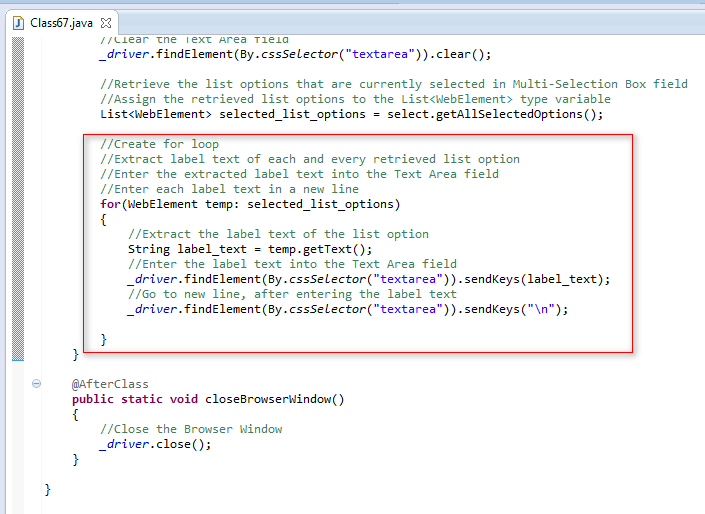This screenshot has width=705, height=514.
Task: Click the //Enter the label text into the Text Area comment
Action: pyautogui.click(x=292, y=264)
